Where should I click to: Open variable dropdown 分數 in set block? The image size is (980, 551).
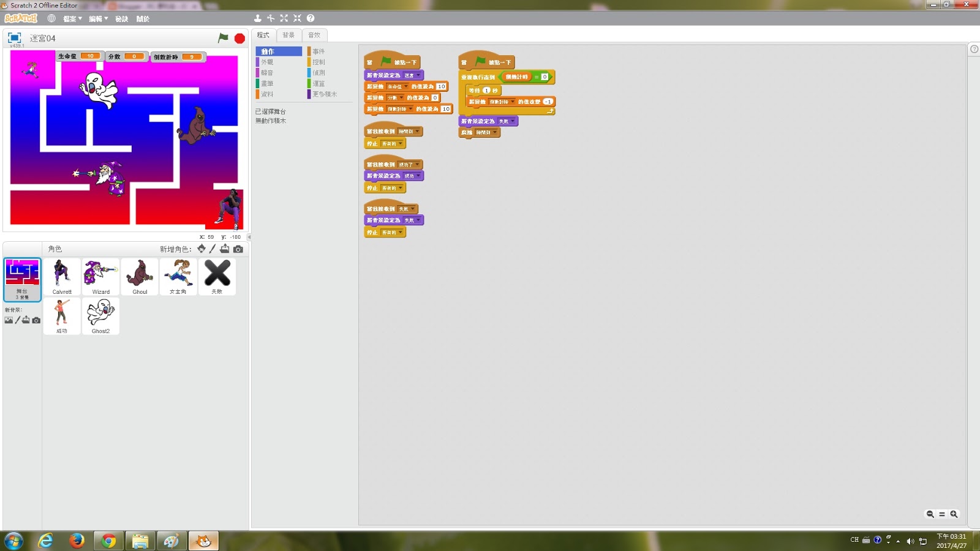tap(395, 98)
